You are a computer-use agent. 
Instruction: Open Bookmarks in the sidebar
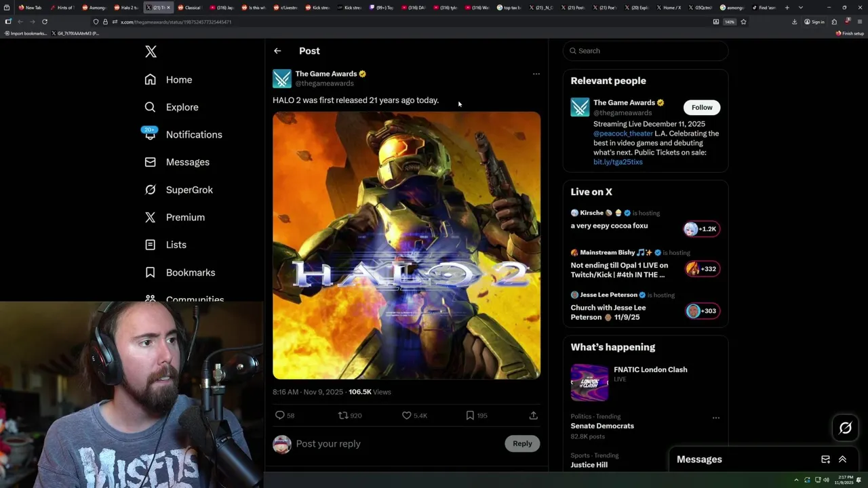pos(180,272)
